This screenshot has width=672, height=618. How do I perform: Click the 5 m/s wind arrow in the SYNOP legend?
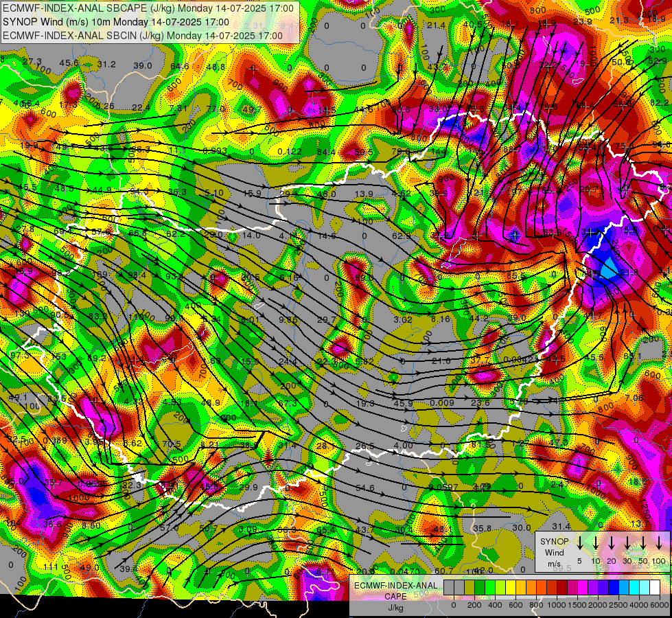579,542
